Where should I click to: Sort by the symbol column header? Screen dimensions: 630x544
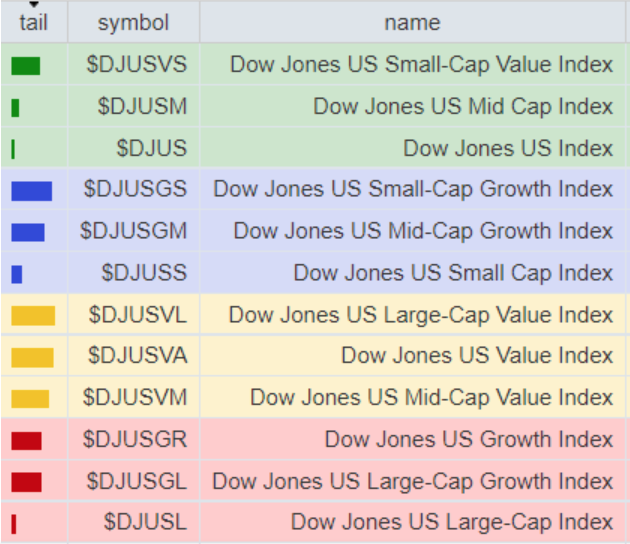click(x=133, y=23)
